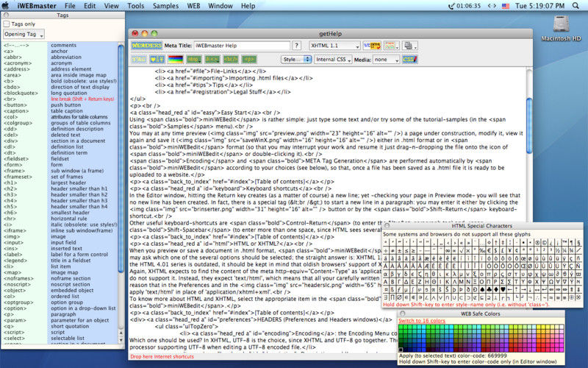The image size is (588, 368).
Task: Open the Internal CSS dropdown
Action: point(333,60)
